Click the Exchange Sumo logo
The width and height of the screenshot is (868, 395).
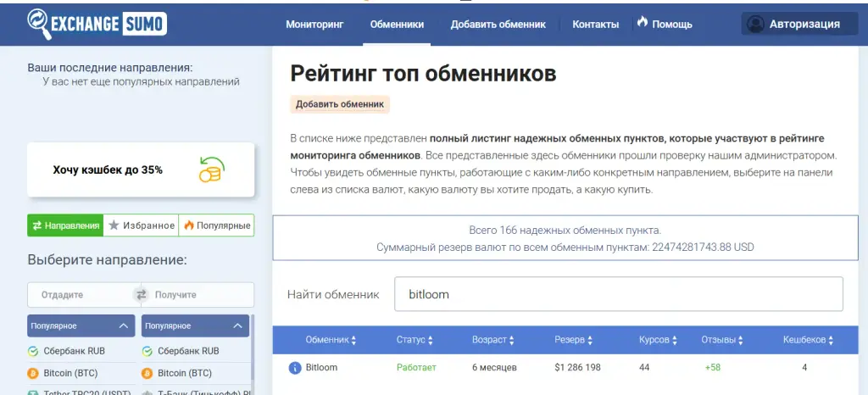pos(97,24)
